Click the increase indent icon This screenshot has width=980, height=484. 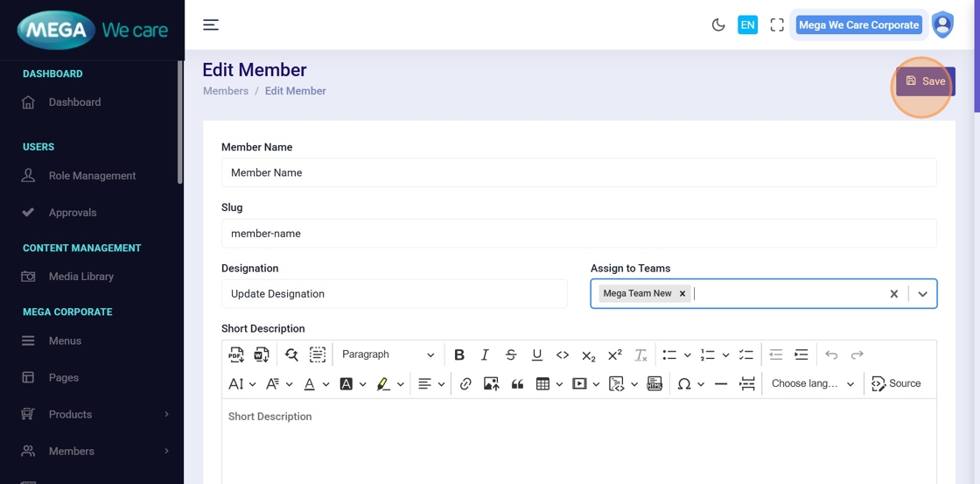click(801, 354)
